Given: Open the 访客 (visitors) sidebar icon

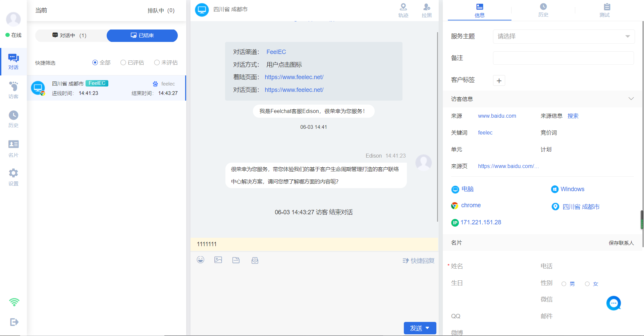Looking at the screenshot, I should click(13, 90).
